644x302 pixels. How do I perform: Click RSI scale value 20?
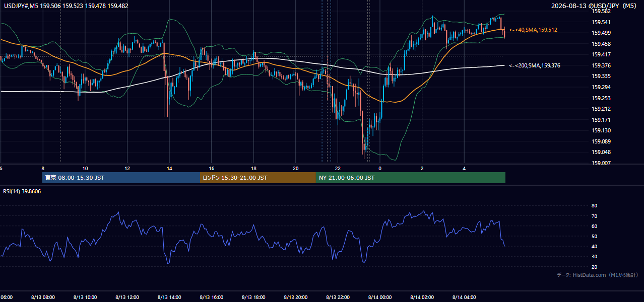click(x=594, y=267)
